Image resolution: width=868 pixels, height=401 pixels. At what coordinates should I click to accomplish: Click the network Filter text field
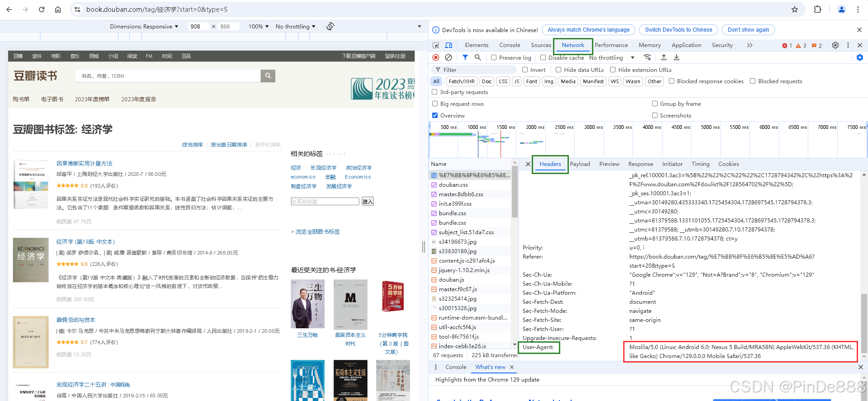(x=473, y=70)
